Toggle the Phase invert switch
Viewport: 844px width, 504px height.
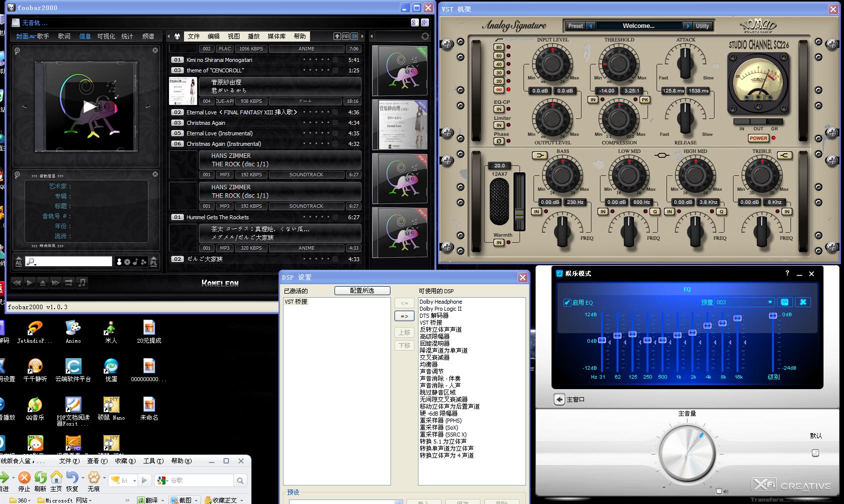[x=498, y=141]
